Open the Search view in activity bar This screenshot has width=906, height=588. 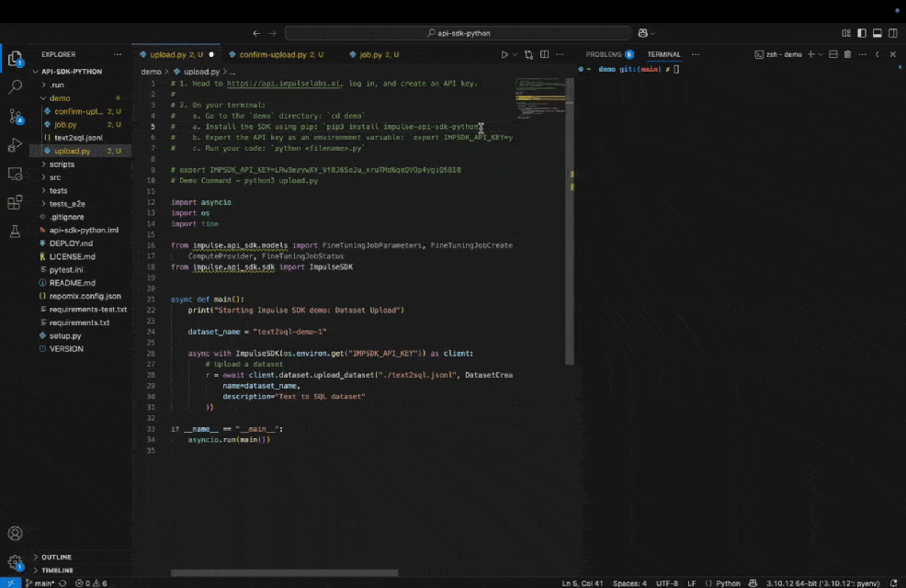(15, 87)
